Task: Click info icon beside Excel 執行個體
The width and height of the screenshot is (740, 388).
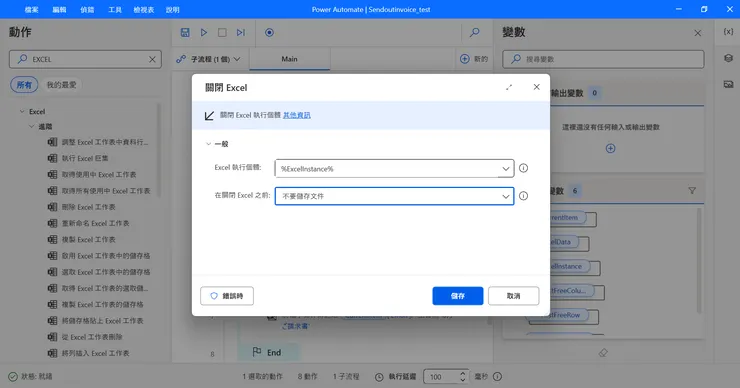Action: 523,168
